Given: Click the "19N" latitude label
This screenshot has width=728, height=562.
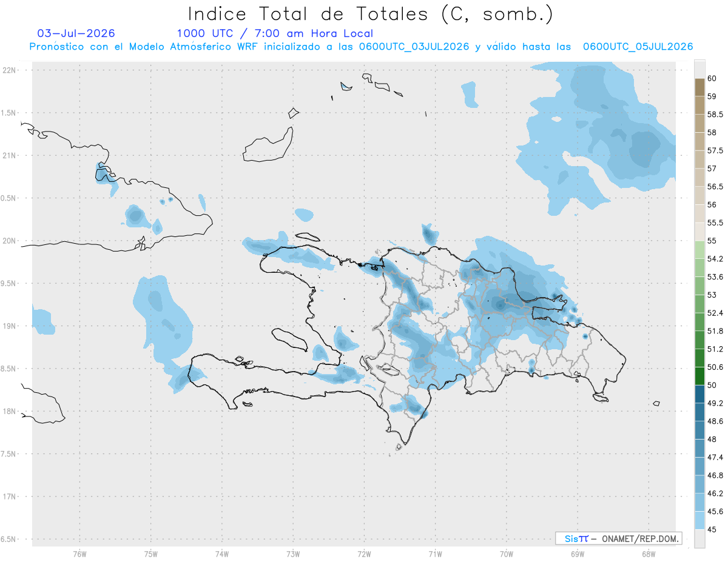Looking at the screenshot, I should (x=10, y=326).
